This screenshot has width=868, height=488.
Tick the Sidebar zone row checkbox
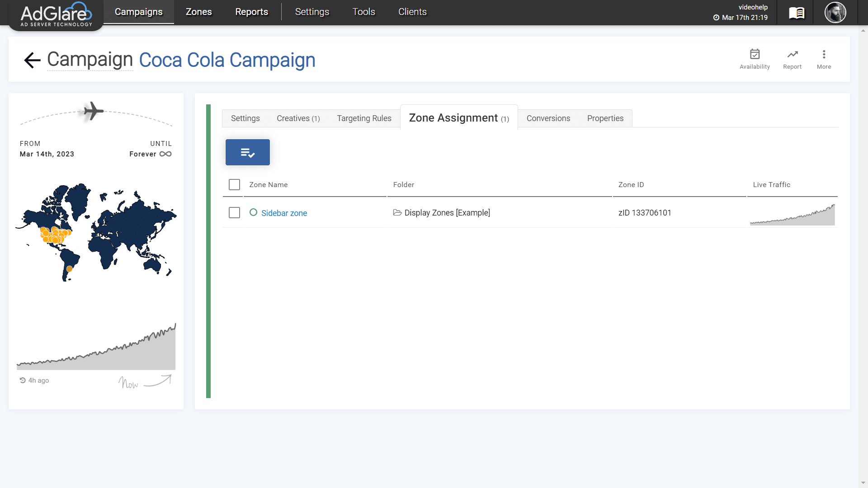(x=234, y=212)
